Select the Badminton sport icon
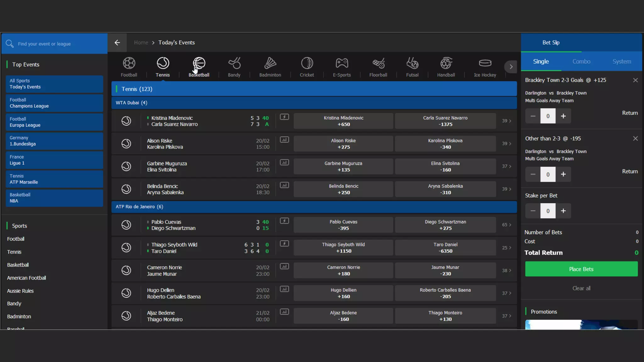 270,63
